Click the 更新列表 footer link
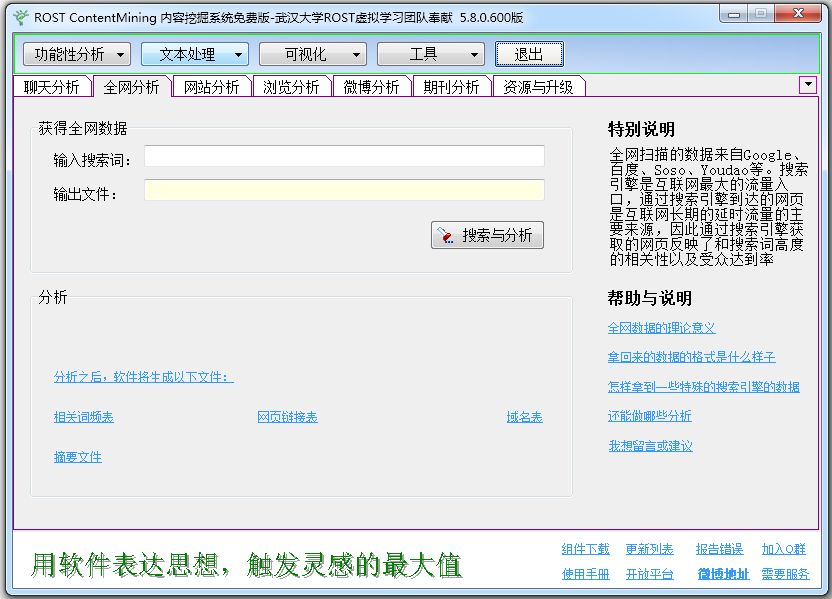Screen dimensions: 832x599 [649, 549]
